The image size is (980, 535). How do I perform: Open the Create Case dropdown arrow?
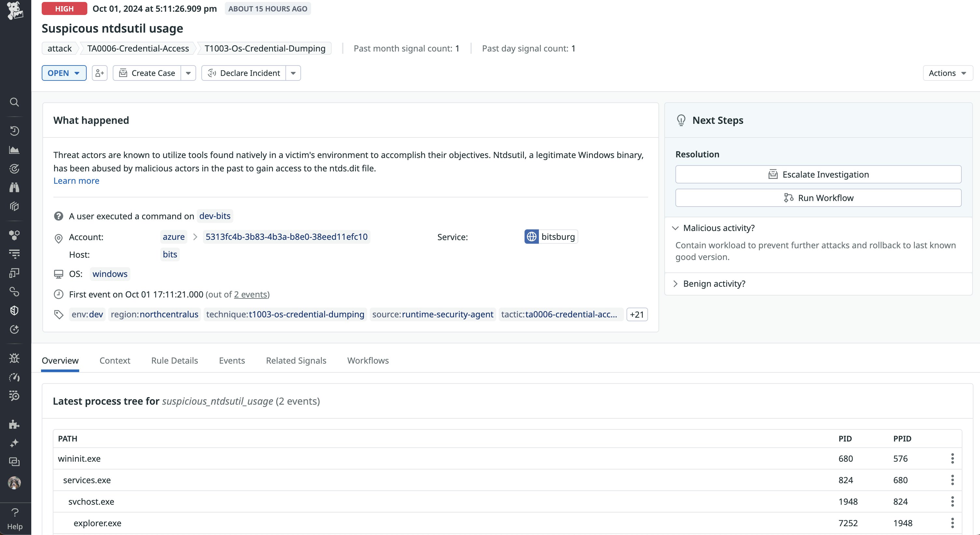pyautogui.click(x=188, y=73)
